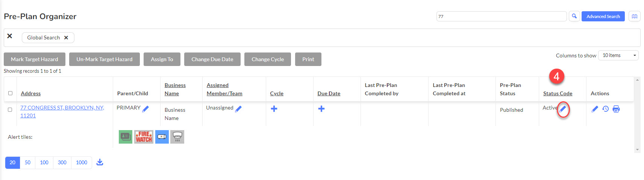The image size is (644, 180).
Task: Open the map view icon
Action: click(635, 16)
